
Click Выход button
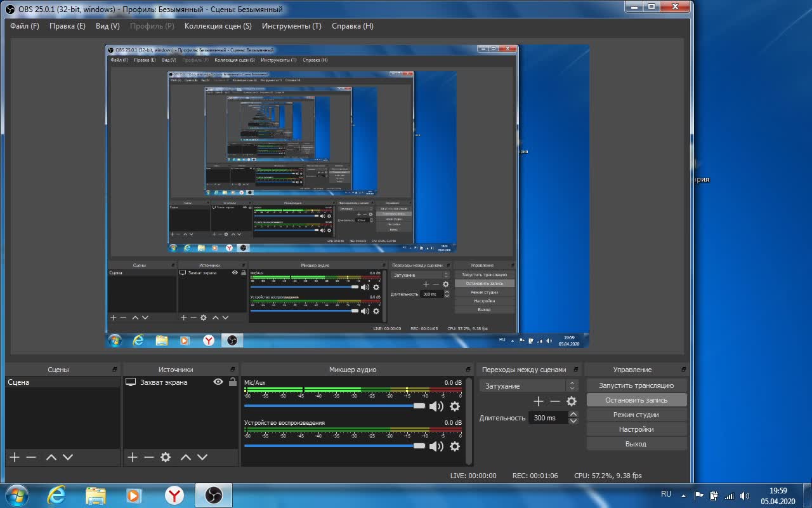click(636, 444)
